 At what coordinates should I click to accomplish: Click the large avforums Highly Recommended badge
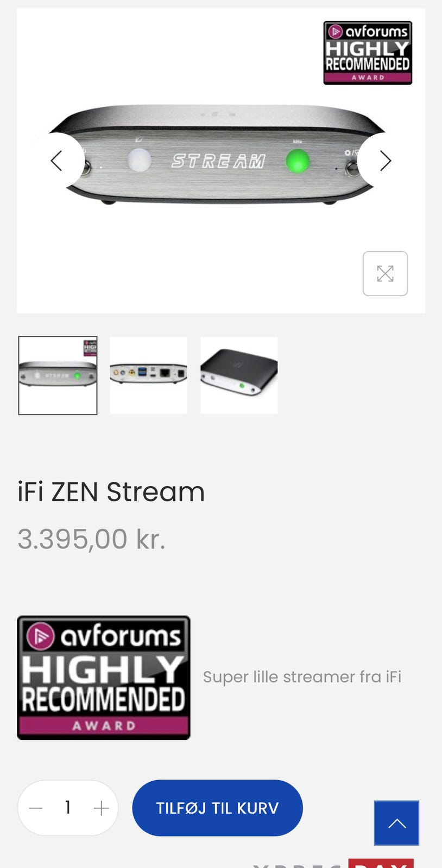point(104,678)
